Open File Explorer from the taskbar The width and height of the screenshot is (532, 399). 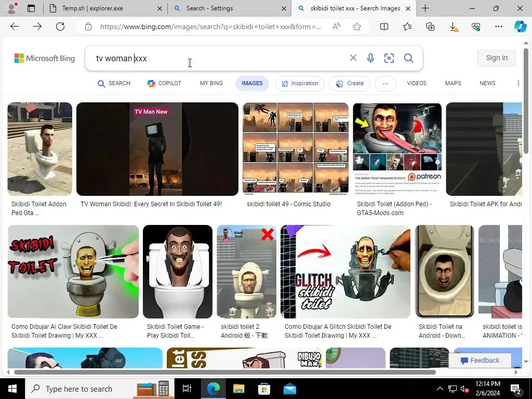click(x=238, y=389)
